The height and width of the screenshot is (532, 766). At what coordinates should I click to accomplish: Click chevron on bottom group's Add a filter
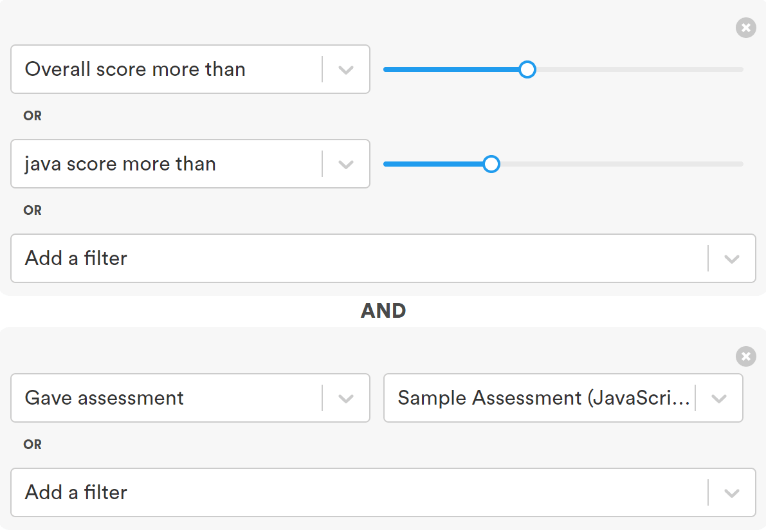[731, 493]
